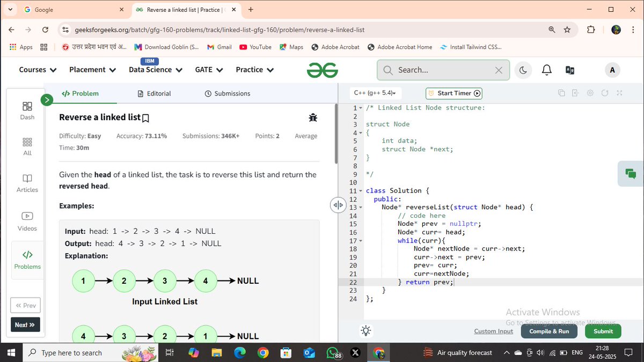This screenshot has width=644, height=362.
Task: Go to the Next problem
Action: point(25,324)
